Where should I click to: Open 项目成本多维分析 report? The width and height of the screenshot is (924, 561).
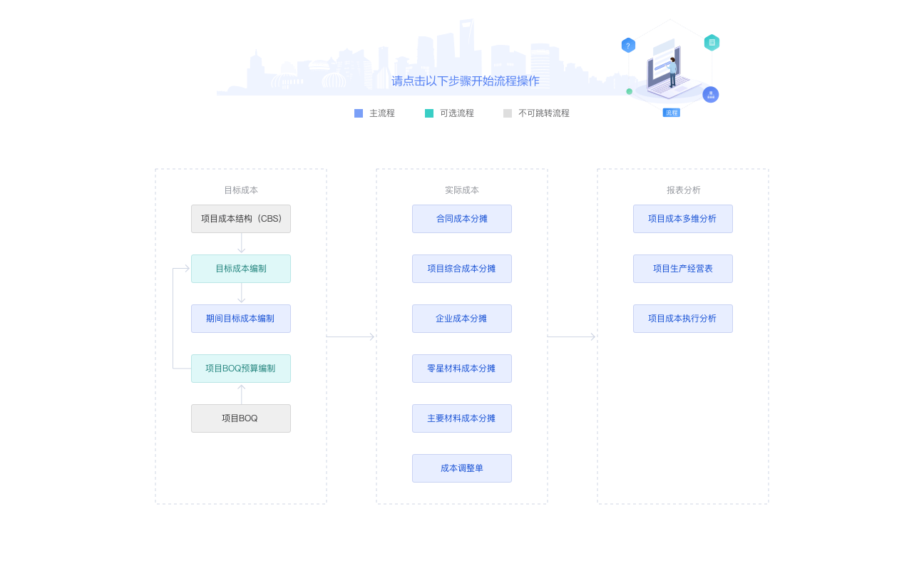(x=683, y=219)
